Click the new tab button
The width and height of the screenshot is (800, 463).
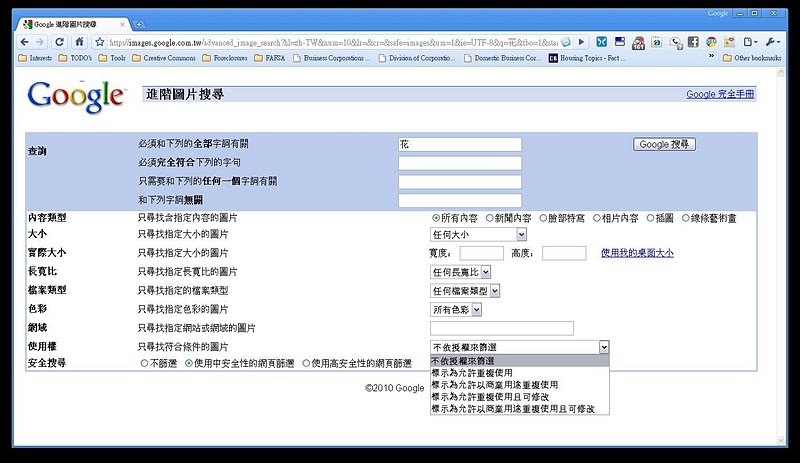coord(139,24)
